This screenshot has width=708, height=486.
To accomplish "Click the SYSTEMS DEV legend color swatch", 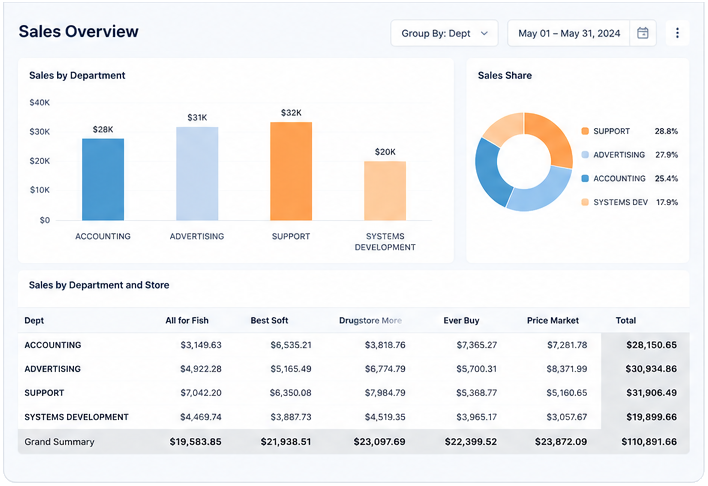I will (585, 202).
